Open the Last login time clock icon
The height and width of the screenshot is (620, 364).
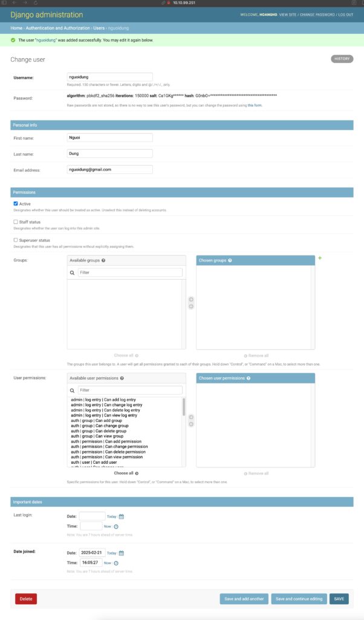tap(116, 527)
